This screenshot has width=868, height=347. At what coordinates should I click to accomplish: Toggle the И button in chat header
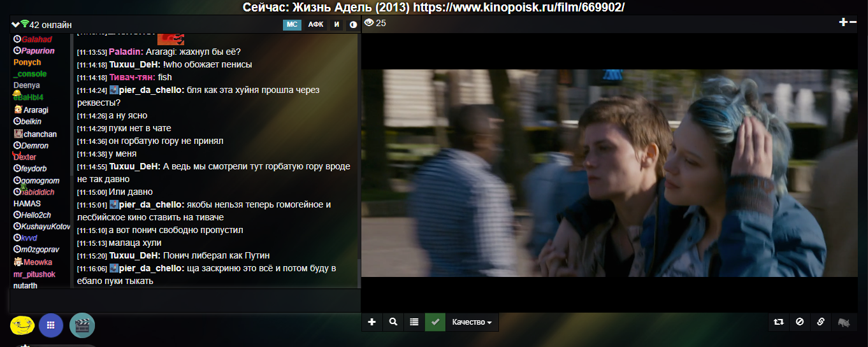click(337, 25)
